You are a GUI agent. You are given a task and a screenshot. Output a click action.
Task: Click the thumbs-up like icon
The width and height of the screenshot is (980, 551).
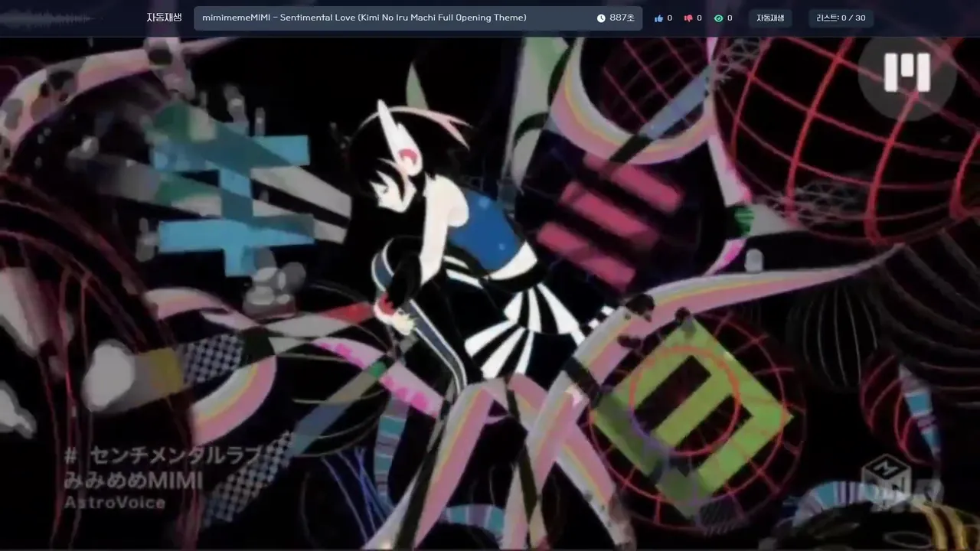tap(658, 18)
